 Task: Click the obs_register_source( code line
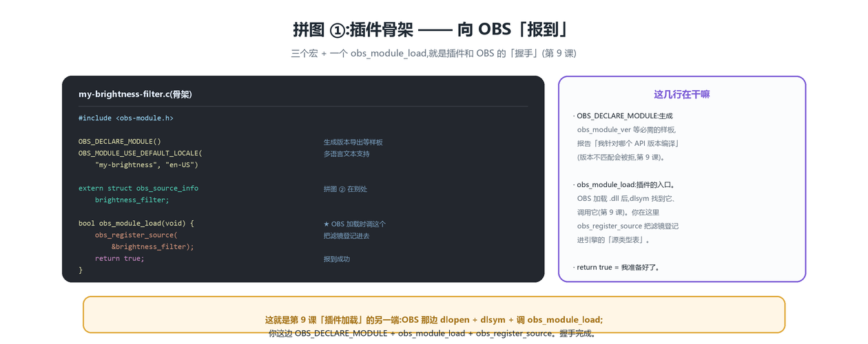136,235
